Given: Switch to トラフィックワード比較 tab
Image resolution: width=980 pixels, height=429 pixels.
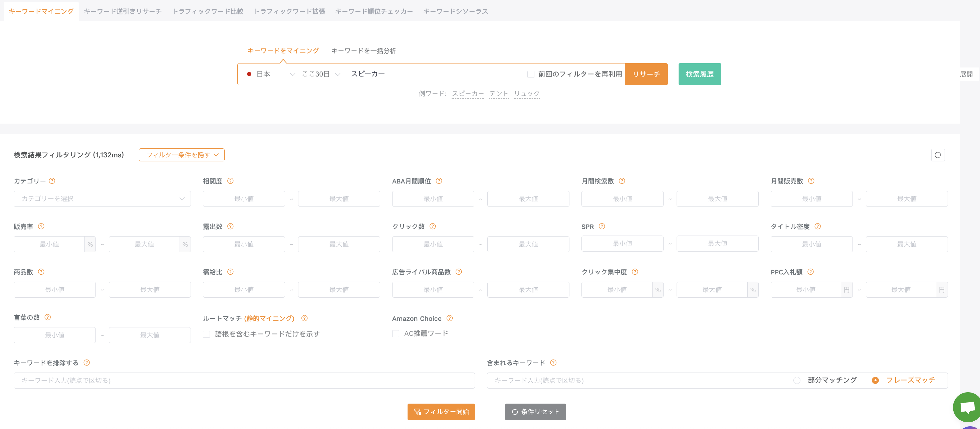Looking at the screenshot, I should pos(208,11).
